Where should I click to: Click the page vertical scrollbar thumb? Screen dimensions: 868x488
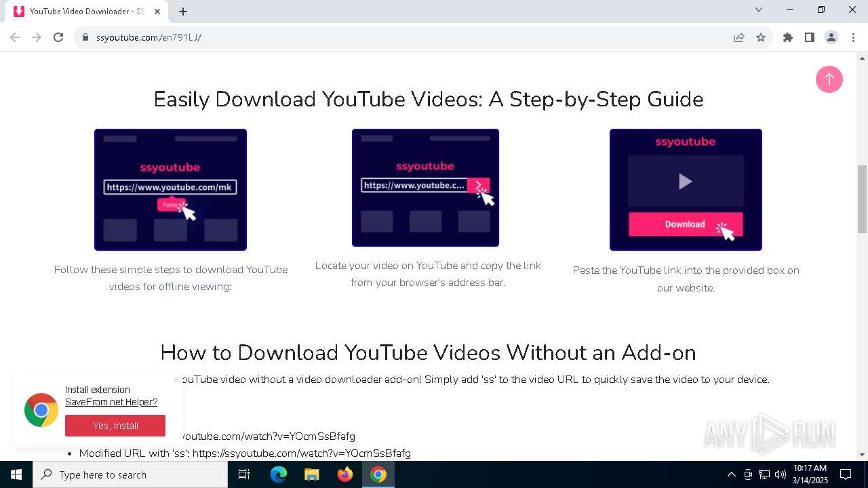[x=862, y=199]
